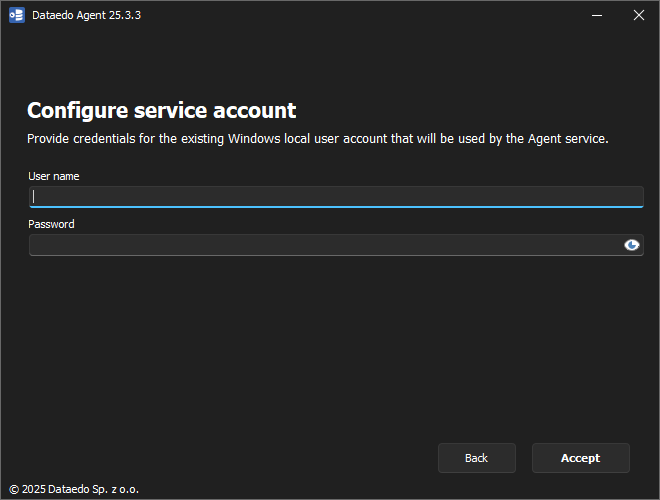The image size is (660, 500).
Task: Click the 'Configure service account' heading
Action: click(x=162, y=111)
